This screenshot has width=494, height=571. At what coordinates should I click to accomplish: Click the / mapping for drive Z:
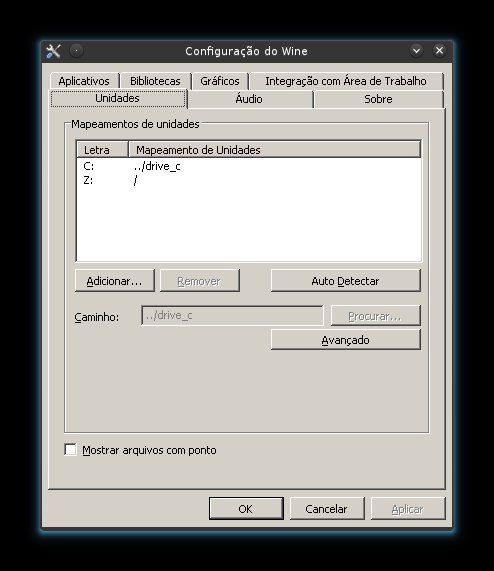pos(135,180)
